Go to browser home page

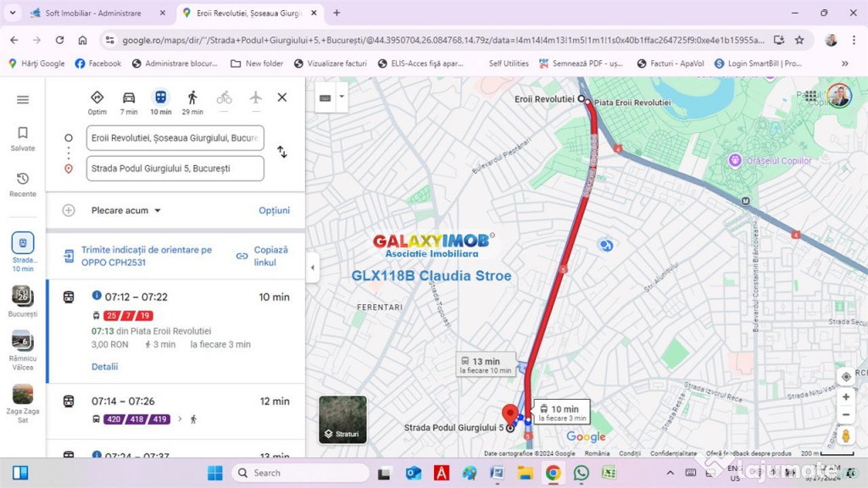pos(82,40)
